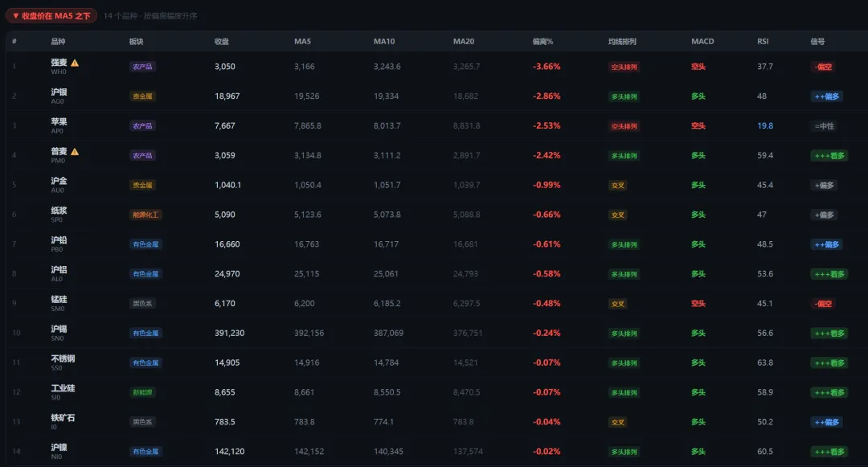Click the -偏空 signal badge for 强麦

click(822, 67)
